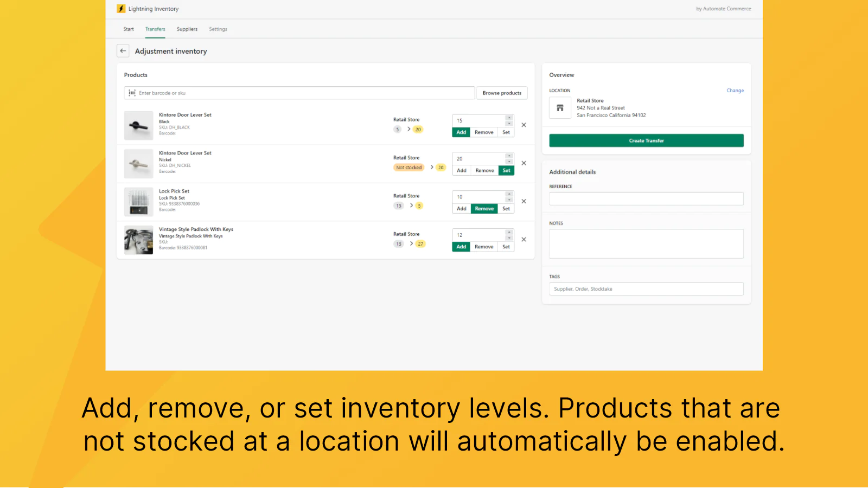Remove Vintage Style Padlock using its X icon
868x488 pixels.
pyautogui.click(x=524, y=239)
